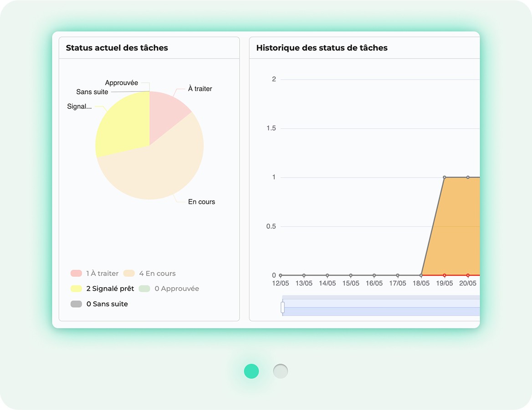Click the 'Sans suite' pie label

pos(92,92)
